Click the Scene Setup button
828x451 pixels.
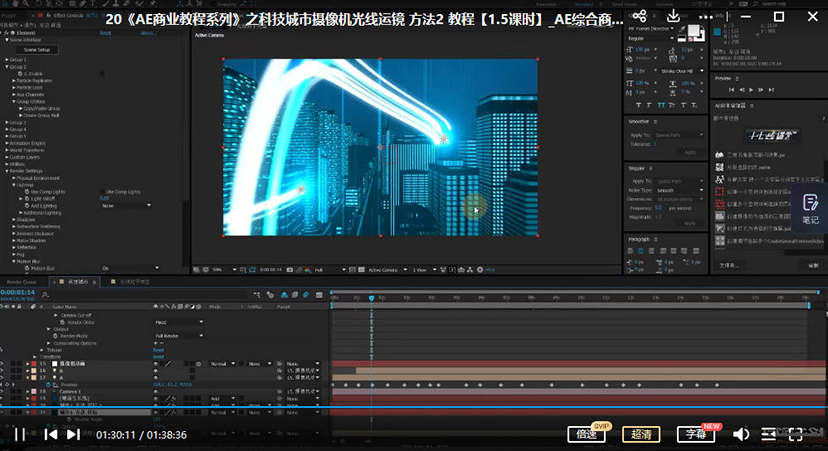[x=40, y=49]
